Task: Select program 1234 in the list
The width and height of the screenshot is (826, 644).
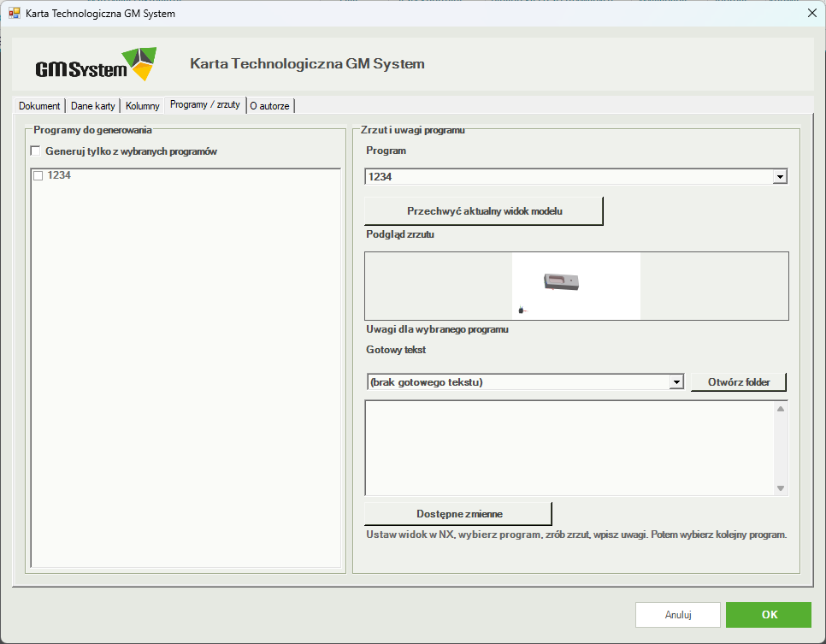Action: [59, 175]
